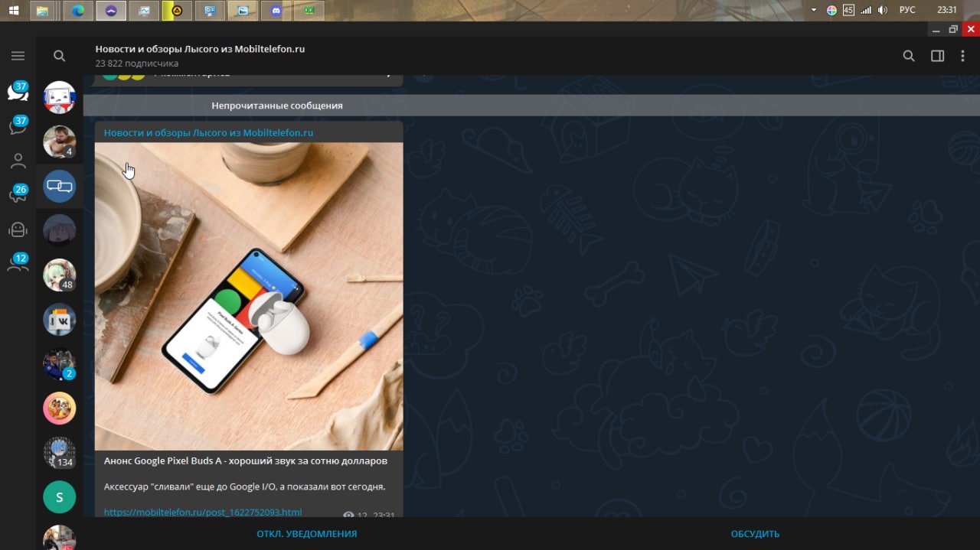Open chat with avatar showing badge 134
This screenshot has height=550, width=980.
click(59, 453)
